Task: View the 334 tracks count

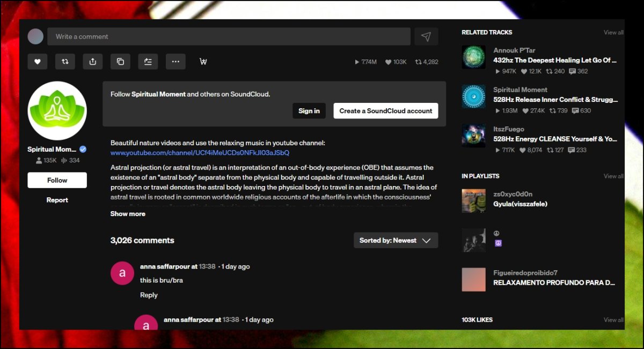Action: 70,160
